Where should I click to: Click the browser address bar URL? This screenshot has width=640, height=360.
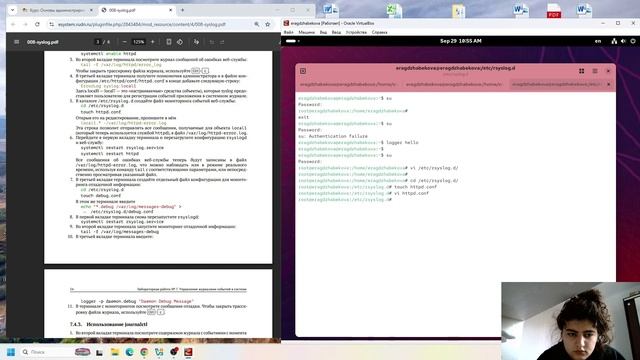142,24
